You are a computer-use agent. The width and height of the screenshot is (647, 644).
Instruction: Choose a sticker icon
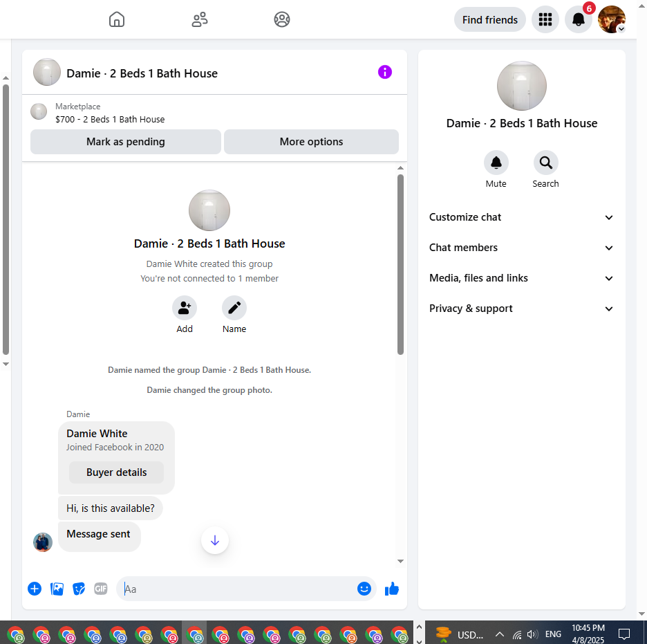click(x=79, y=589)
